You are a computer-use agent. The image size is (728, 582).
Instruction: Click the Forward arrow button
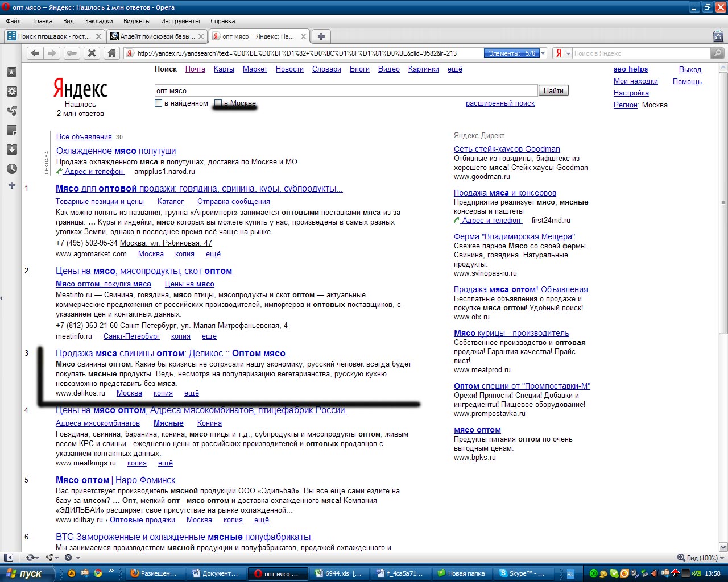pos(52,53)
